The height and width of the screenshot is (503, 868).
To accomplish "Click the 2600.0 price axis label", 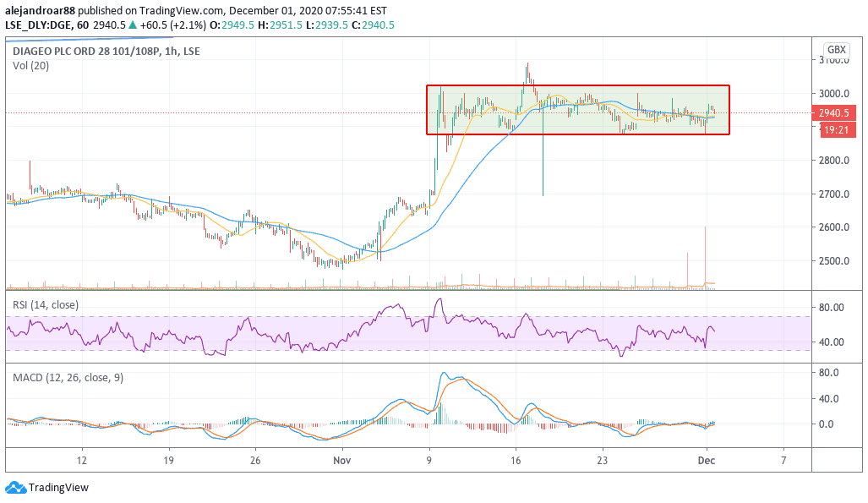I will tap(833, 227).
